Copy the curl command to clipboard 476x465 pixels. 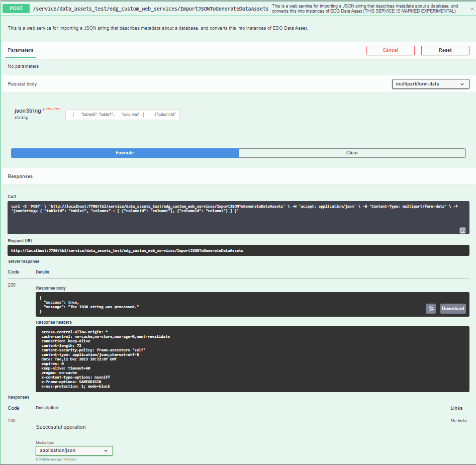[462, 230]
